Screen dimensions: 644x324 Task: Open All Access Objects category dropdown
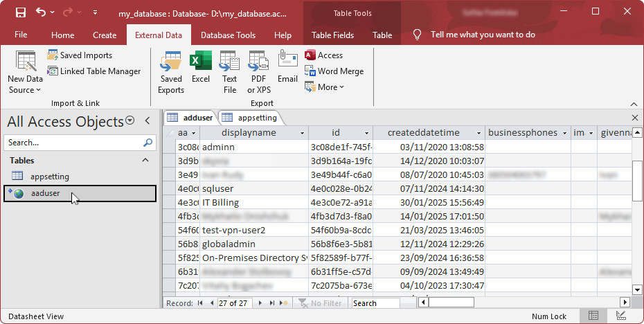click(x=129, y=120)
